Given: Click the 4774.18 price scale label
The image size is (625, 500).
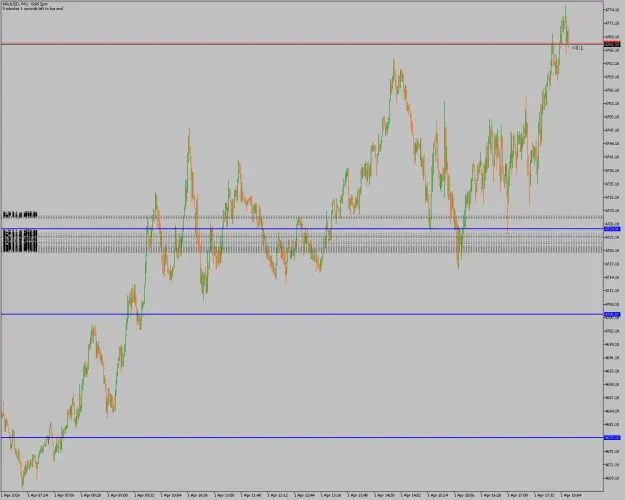Looking at the screenshot, I should 612,10.
